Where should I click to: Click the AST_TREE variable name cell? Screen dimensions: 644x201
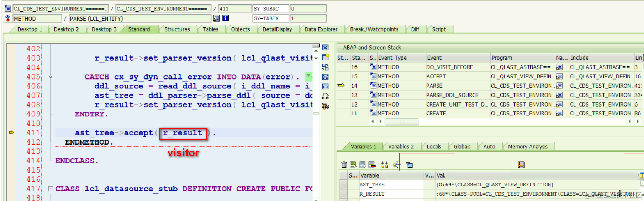point(391,185)
